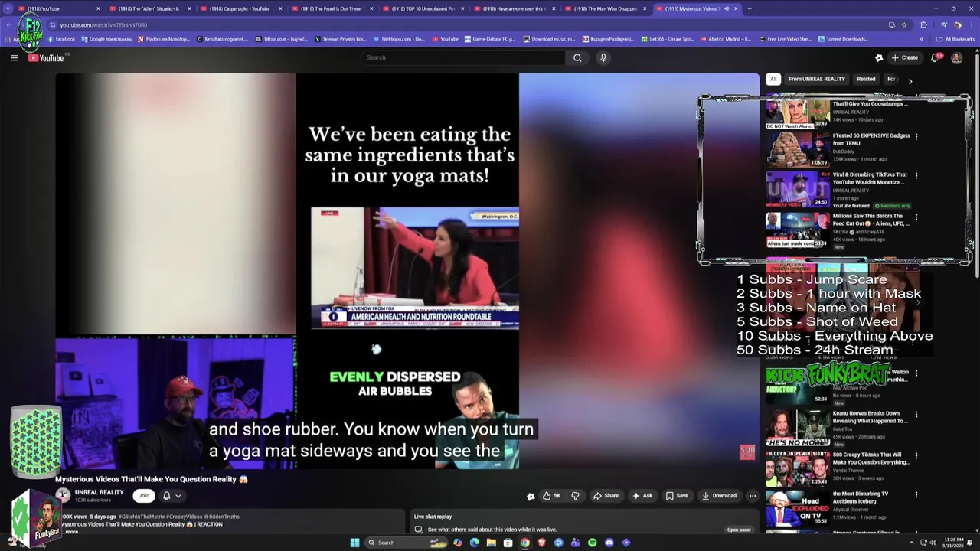The height and width of the screenshot is (551, 980).
Task: Open the notification bell dropdown beside Join
Action: click(171, 496)
